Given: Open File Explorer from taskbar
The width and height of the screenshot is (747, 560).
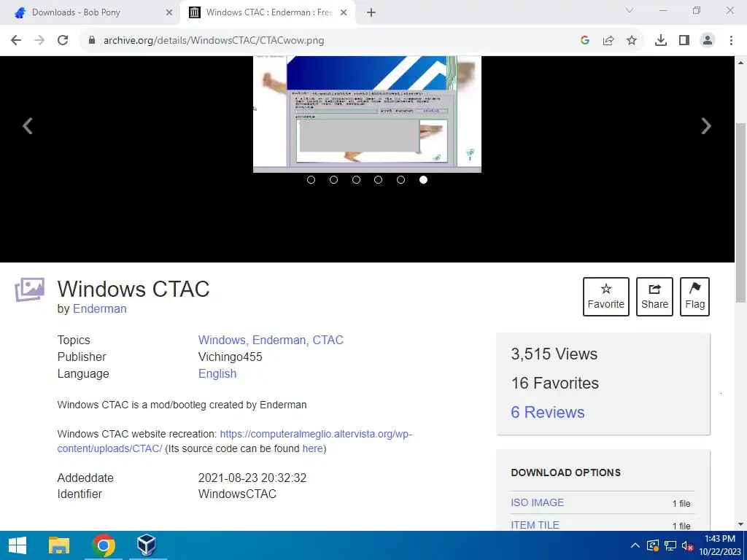Looking at the screenshot, I should (x=59, y=545).
